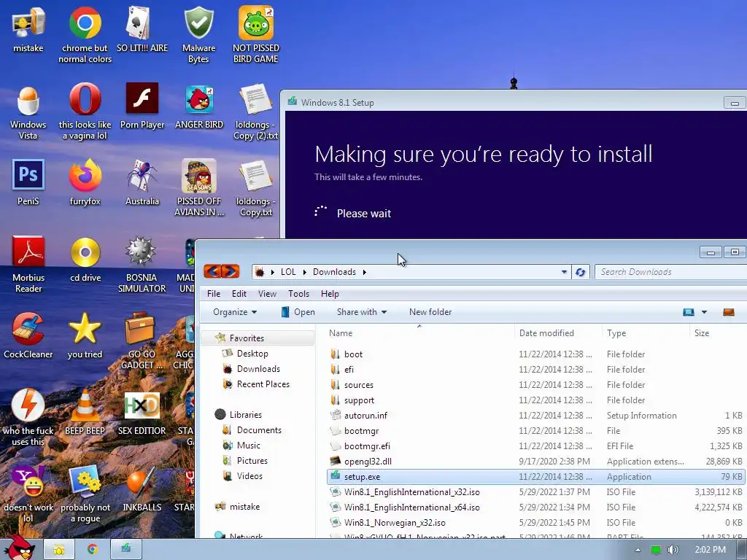Launch the 'ANGER BIRD' desktop icon
The image size is (747, 560).
(199, 106)
